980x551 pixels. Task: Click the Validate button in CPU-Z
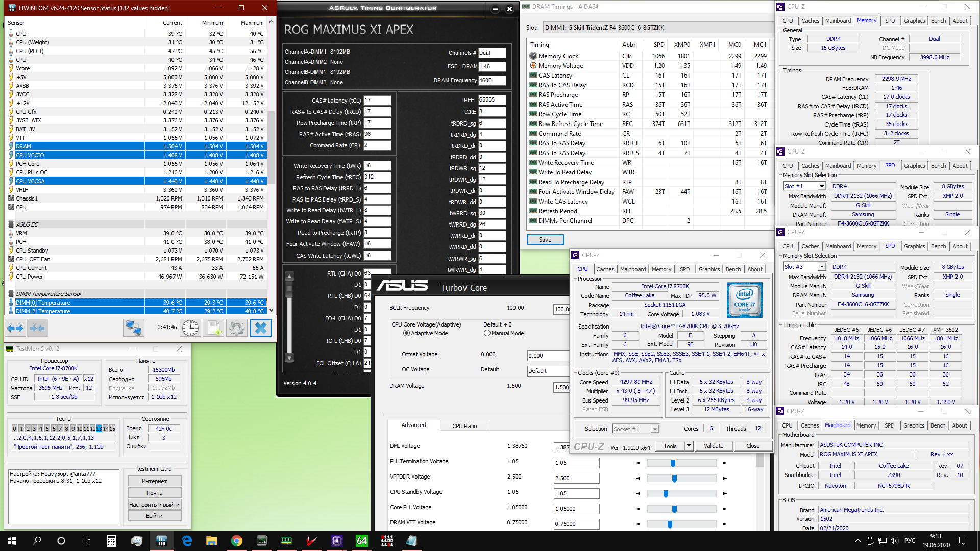tap(713, 446)
